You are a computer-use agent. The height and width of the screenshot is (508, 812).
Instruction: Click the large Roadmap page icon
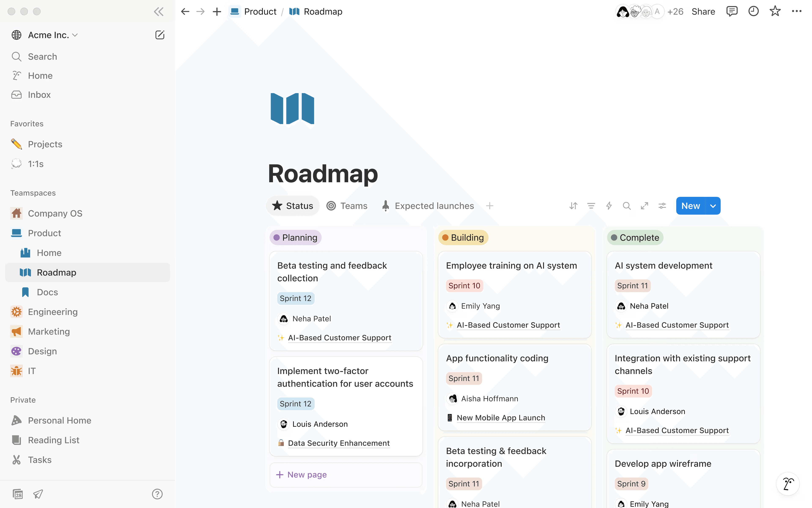pos(292,109)
